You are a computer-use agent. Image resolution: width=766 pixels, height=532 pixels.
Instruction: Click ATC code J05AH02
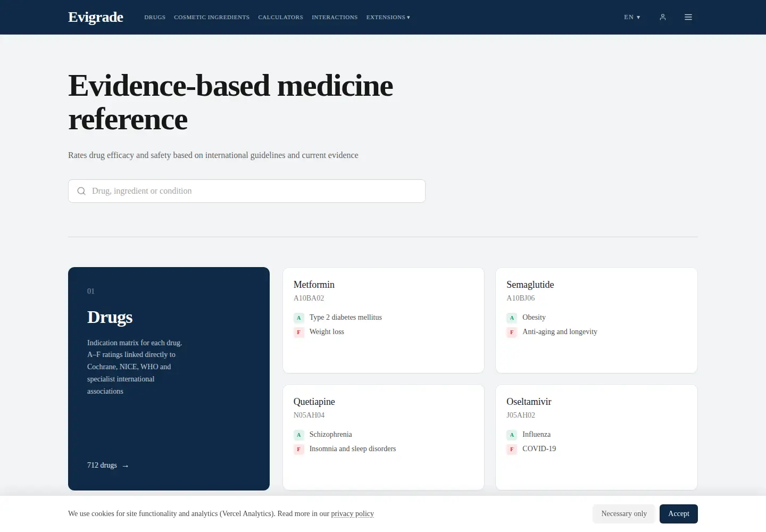521,415
